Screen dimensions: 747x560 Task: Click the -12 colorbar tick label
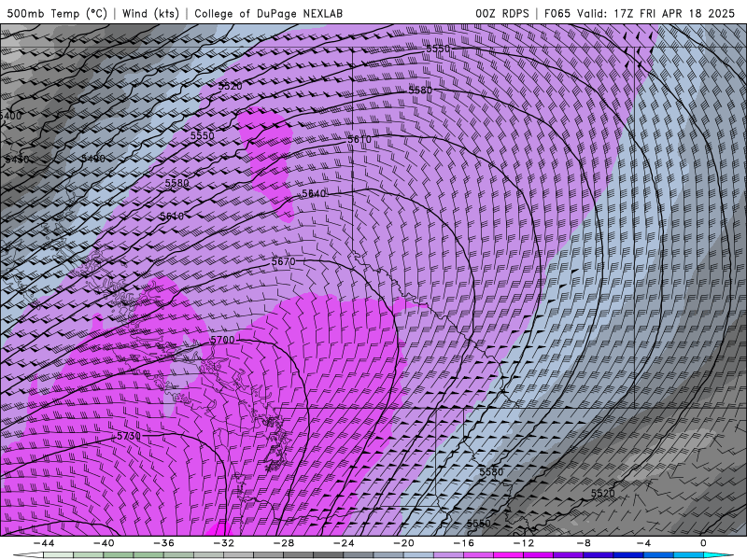click(x=524, y=543)
